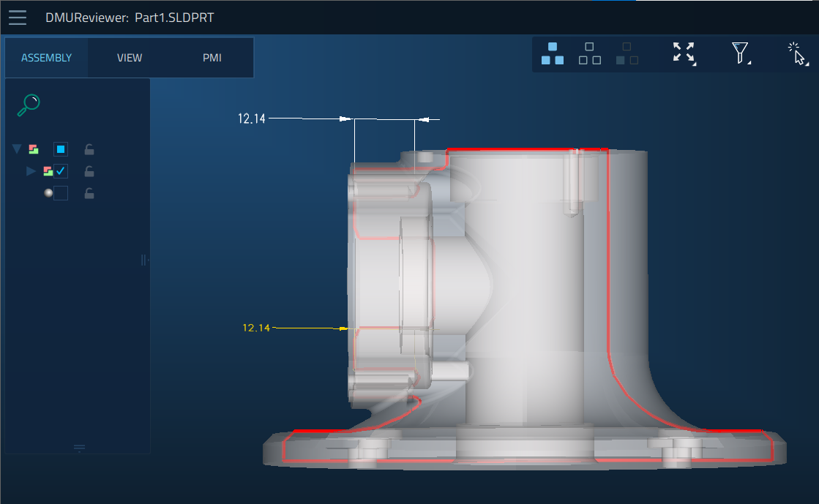This screenshot has width=819, height=504.
Task: Uncheck the child assembly visibility checkbox
Action: (61, 170)
